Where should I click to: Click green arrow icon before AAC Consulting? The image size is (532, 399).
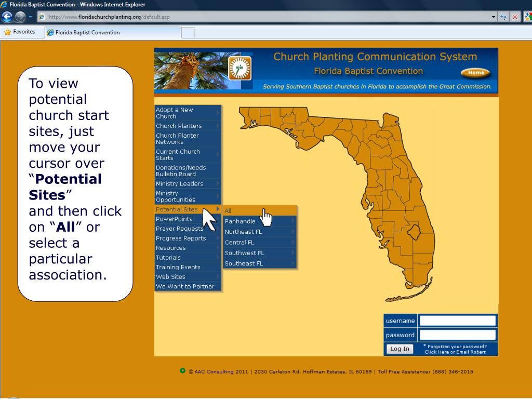tap(182, 371)
